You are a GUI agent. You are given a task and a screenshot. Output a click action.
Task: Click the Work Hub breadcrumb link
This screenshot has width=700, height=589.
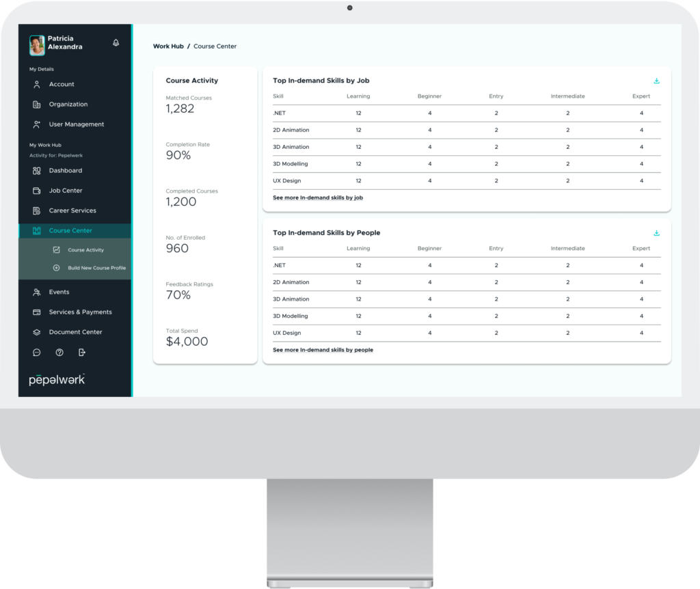pos(168,46)
